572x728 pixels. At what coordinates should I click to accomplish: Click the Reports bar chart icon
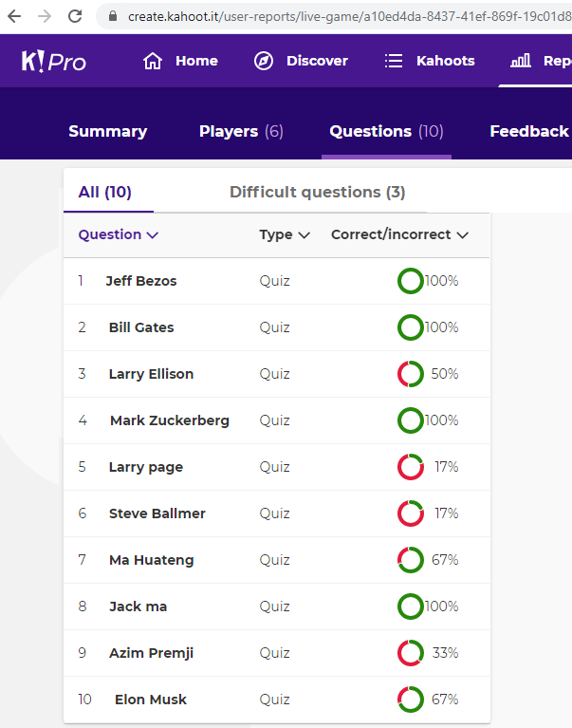tap(521, 61)
